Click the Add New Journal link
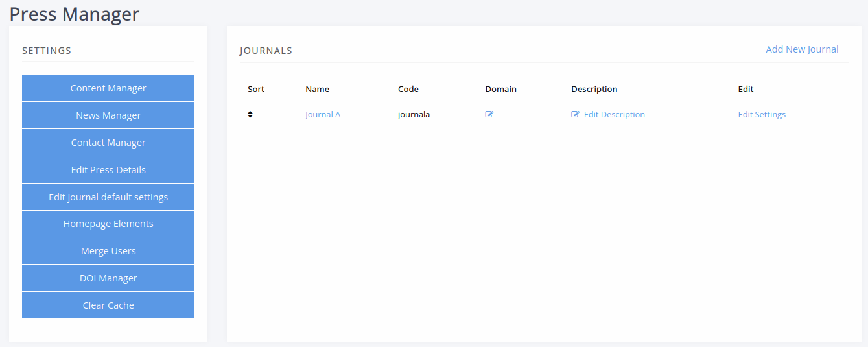 click(802, 49)
